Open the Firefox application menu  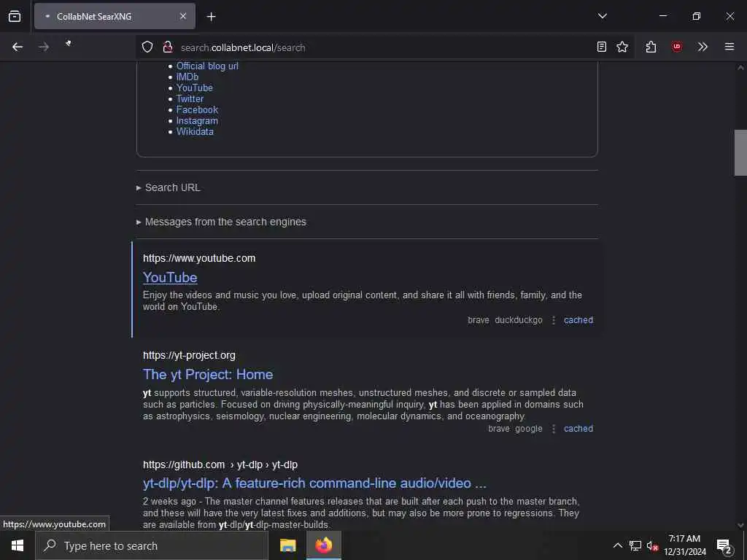coord(729,47)
